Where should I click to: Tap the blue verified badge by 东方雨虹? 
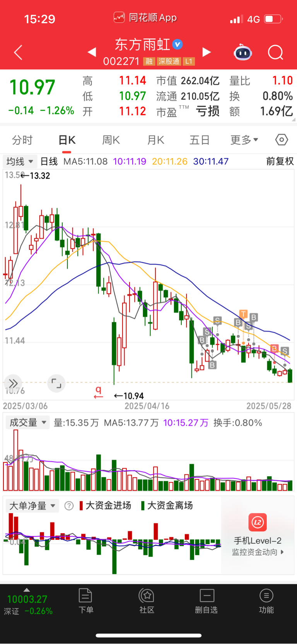tap(178, 45)
